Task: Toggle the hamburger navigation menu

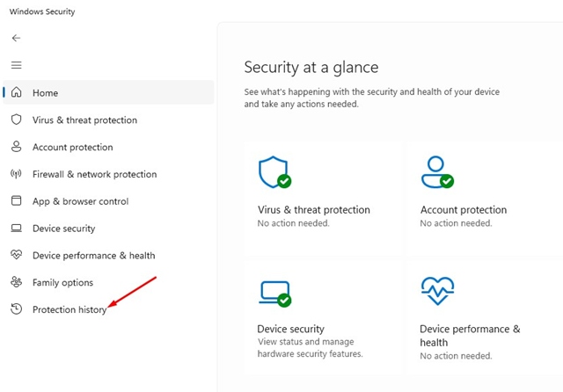Action: 16,65
